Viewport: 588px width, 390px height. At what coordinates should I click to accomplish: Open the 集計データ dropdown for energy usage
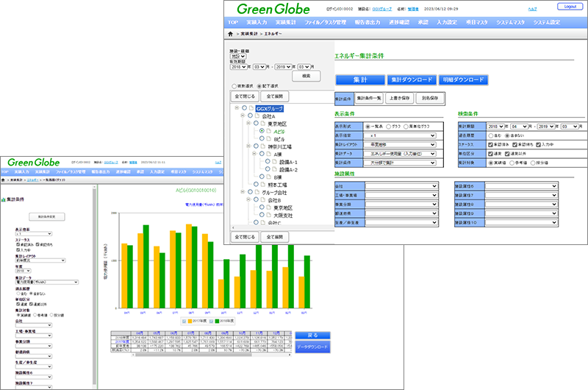(x=401, y=155)
